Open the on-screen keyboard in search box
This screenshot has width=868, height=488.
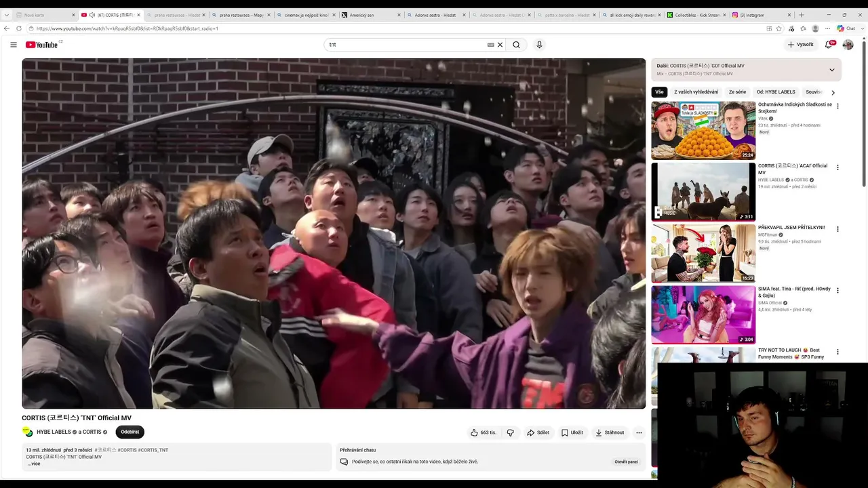(x=490, y=45)
